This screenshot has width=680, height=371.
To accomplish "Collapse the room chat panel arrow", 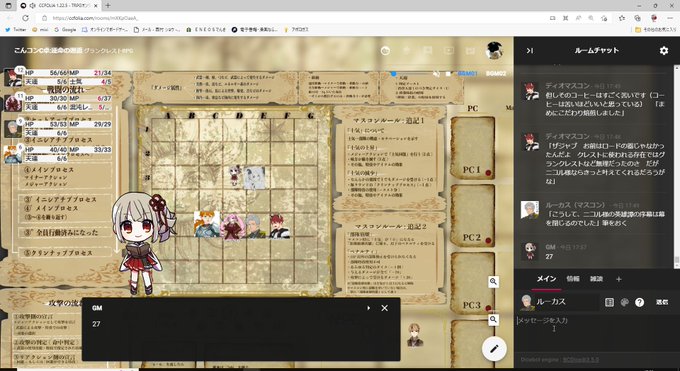I will coord(530,51).
